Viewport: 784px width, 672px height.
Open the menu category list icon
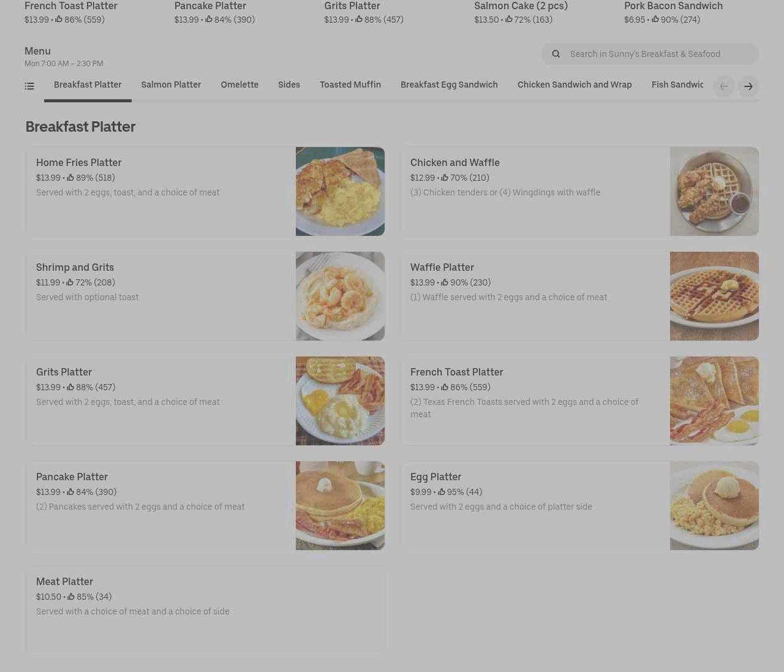pyautogui.click(x=29, y=86)
